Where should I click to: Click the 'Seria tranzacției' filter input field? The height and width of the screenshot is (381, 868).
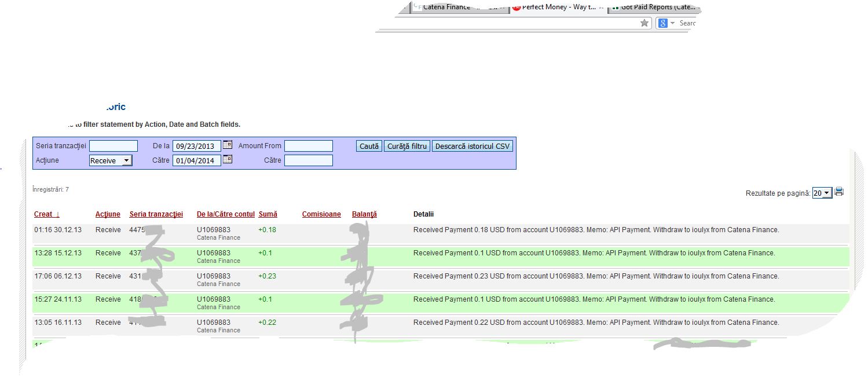point(113,146)
